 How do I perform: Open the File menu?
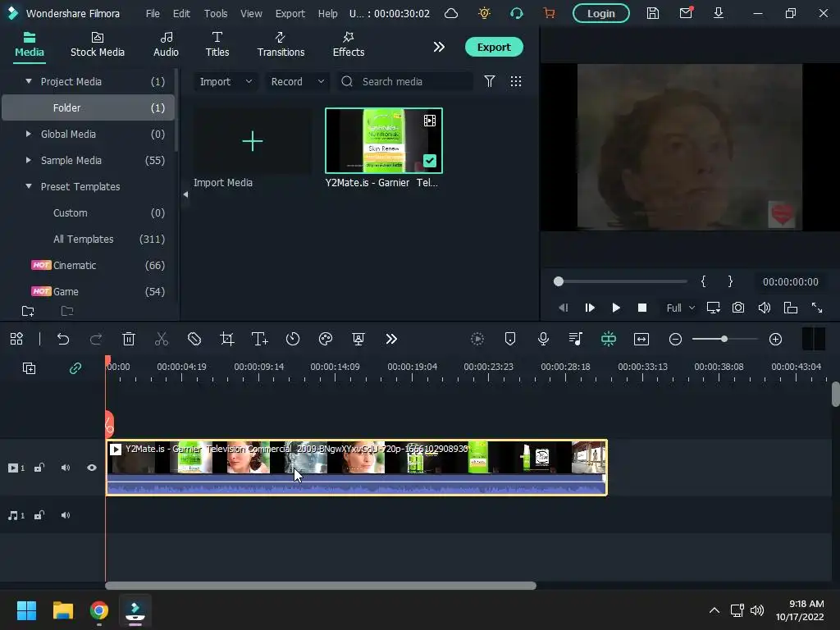153,13
